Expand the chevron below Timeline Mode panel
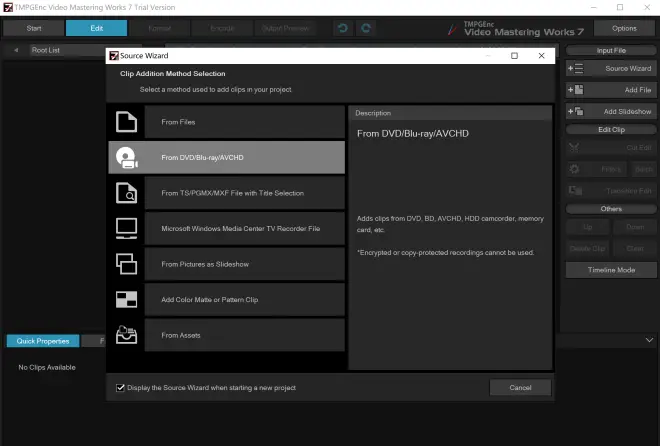660x446 pixels. (x=649, y=340)
